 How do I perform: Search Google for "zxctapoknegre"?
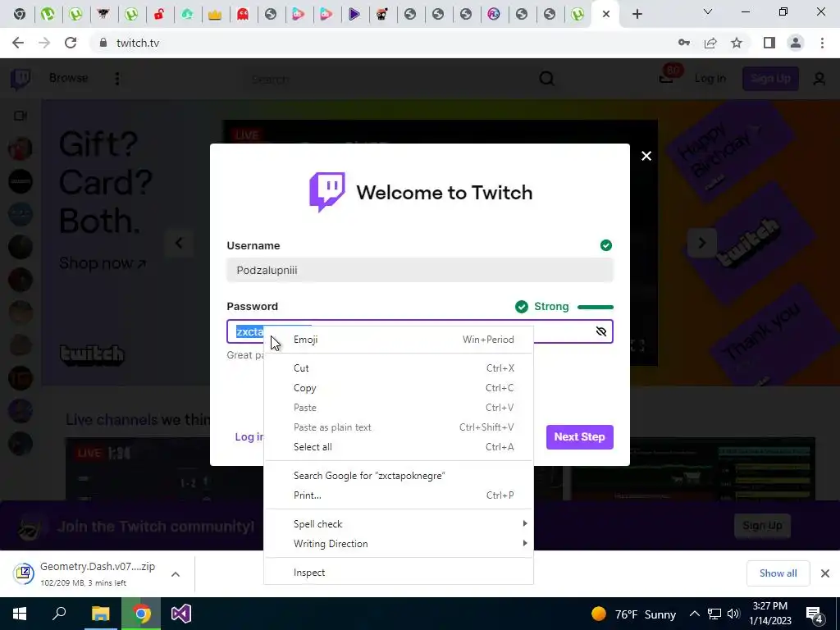click(399, 475)
